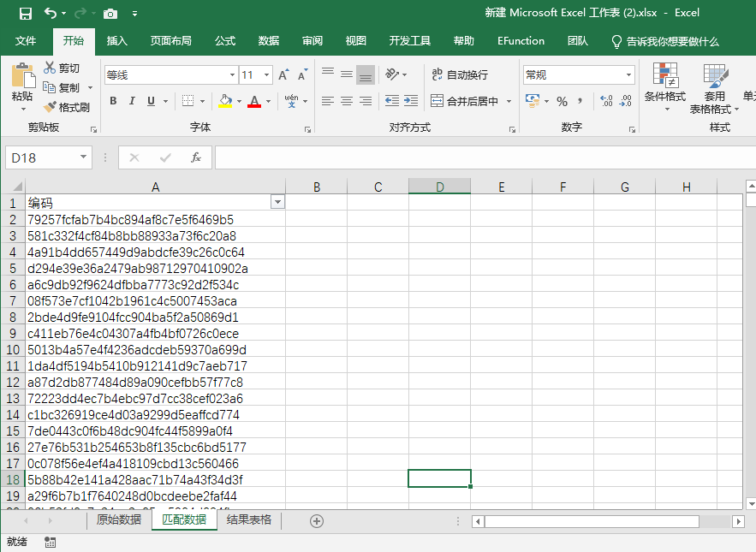Open the font name 等线 dropdown
The image size is (756, 552).
[x=232, y=74]
